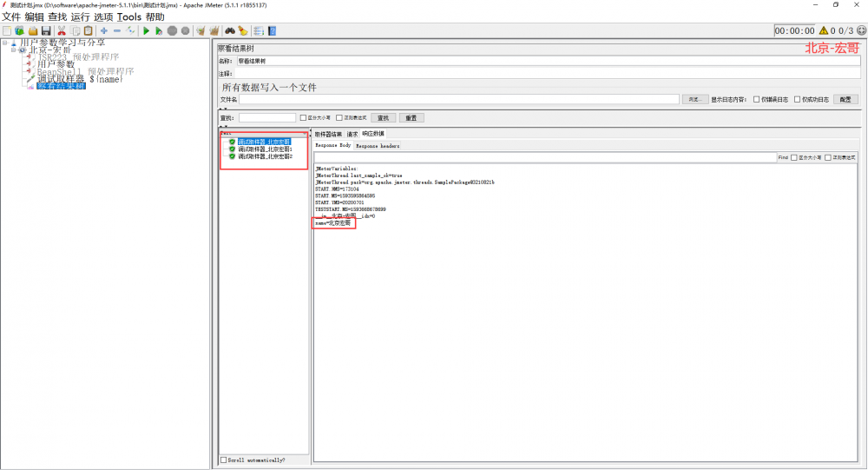Click the binoculars Search icon
Screen dimensions: 868x470
click(230, 31)
